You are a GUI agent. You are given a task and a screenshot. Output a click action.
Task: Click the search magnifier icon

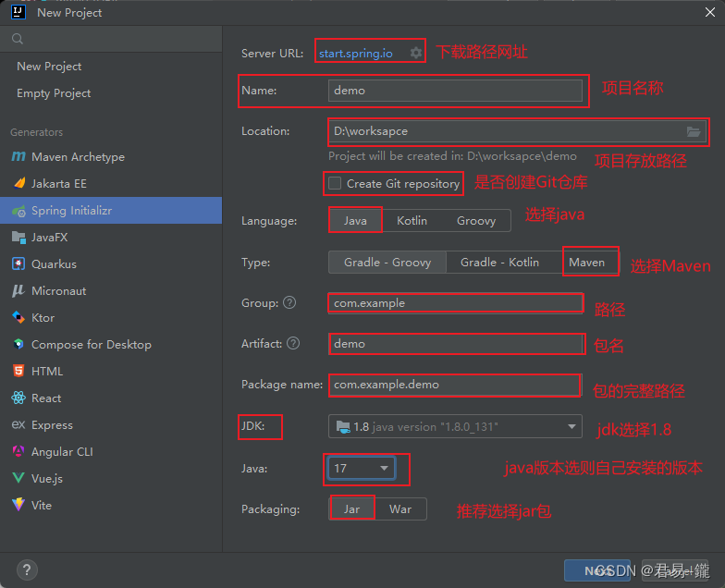tap(18, 39)
